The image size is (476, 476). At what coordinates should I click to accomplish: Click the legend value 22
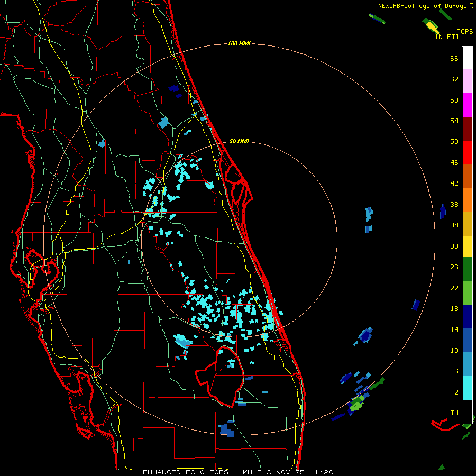(454, 288)
